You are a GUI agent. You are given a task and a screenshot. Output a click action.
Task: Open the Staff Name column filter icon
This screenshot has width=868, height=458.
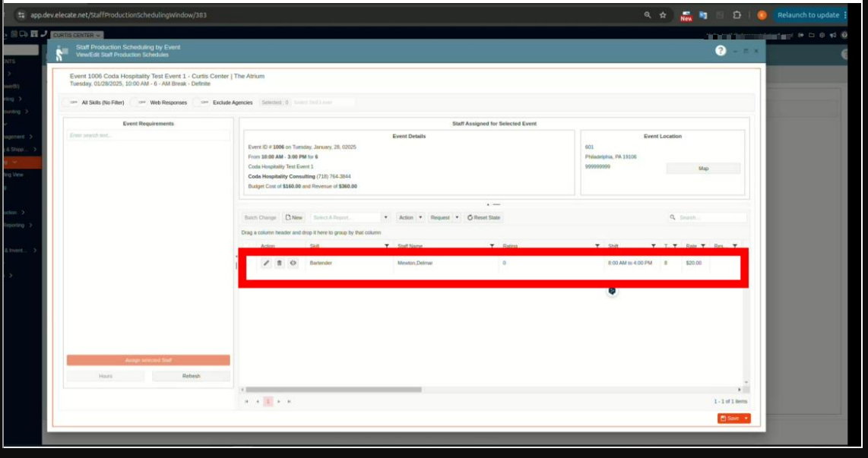[x=492, y=246]
